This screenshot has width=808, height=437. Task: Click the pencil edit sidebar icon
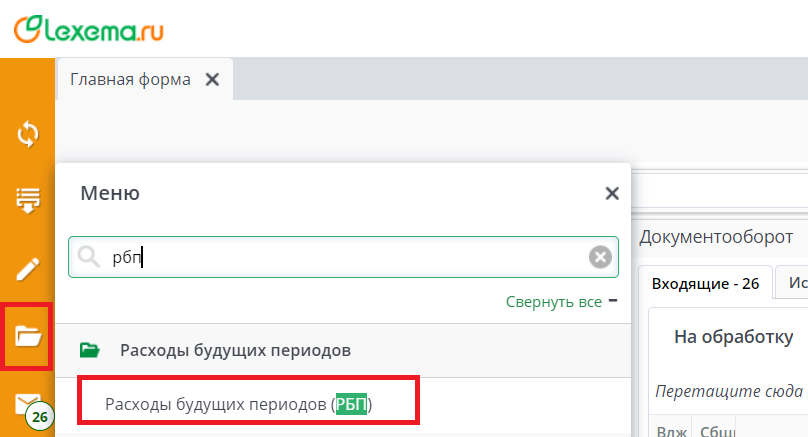tap(28, 268)
